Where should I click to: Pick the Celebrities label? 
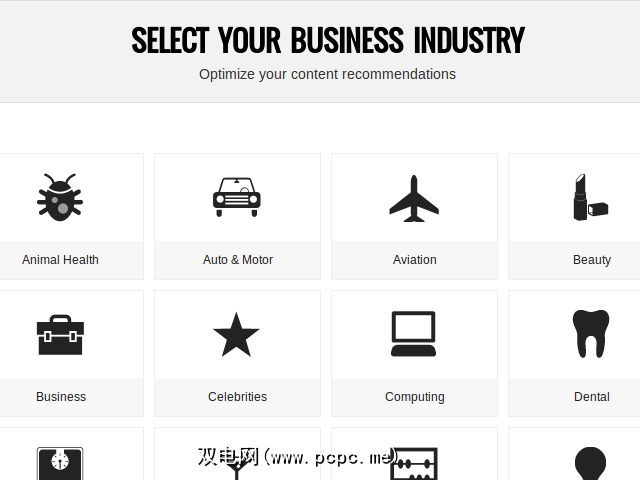[x=238, y=397]
